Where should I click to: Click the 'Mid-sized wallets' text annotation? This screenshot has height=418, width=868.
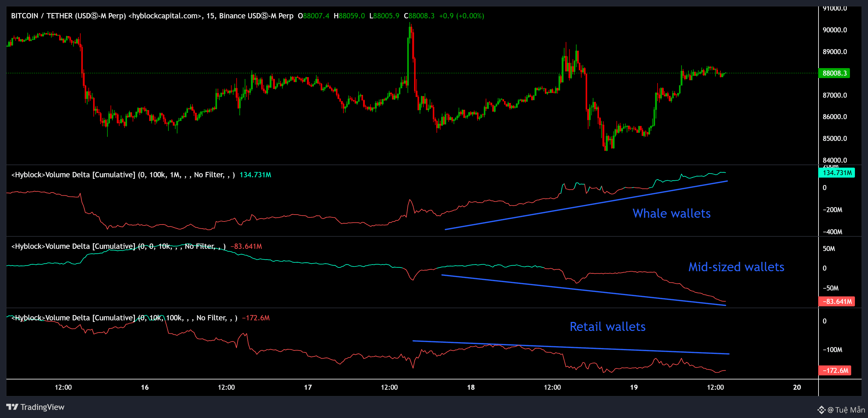[x=736, y=267]
